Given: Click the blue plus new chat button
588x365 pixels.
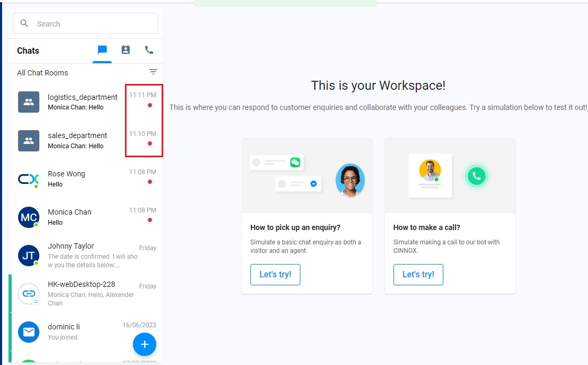Looking at the screenshot, I should pos(145,344).
